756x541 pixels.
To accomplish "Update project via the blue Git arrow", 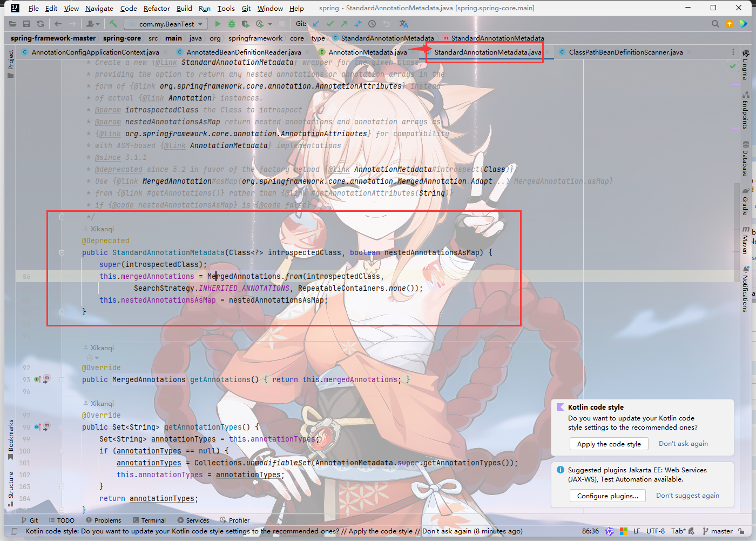I will point(316,24).
